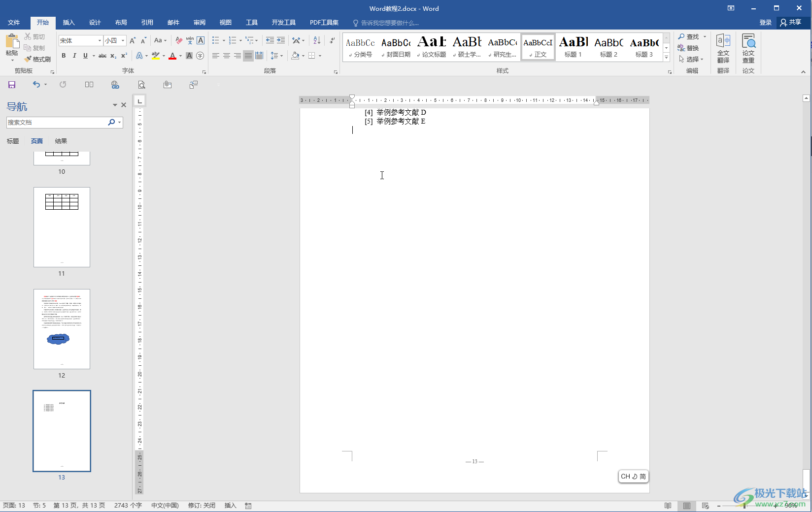Click the Character Border icon
This screenshot has height=512, width=812.
click(x=201, y=40)
